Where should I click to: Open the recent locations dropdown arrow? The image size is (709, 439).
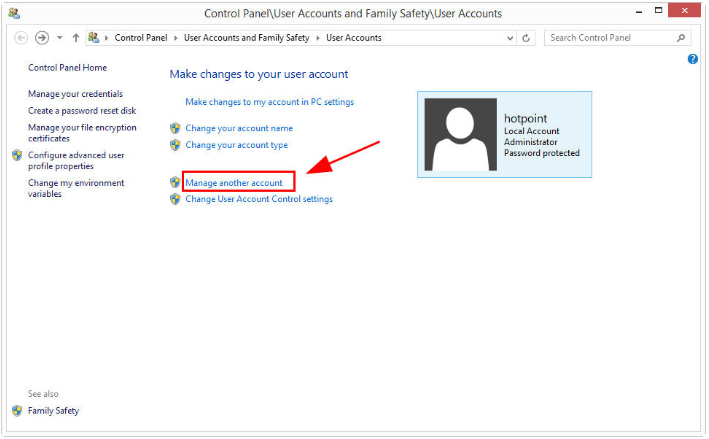59,38
